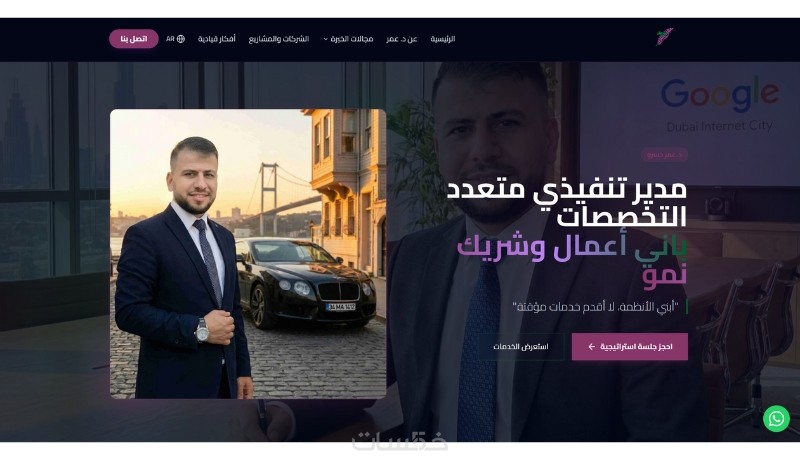
Task: Click the Google Dubai Internet City logo
Action: [719, 105]
